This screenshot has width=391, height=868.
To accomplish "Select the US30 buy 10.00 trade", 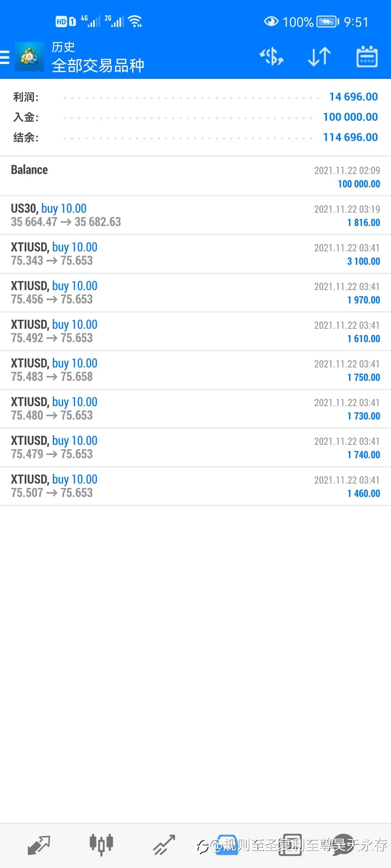I will click(x=195, y=215).
